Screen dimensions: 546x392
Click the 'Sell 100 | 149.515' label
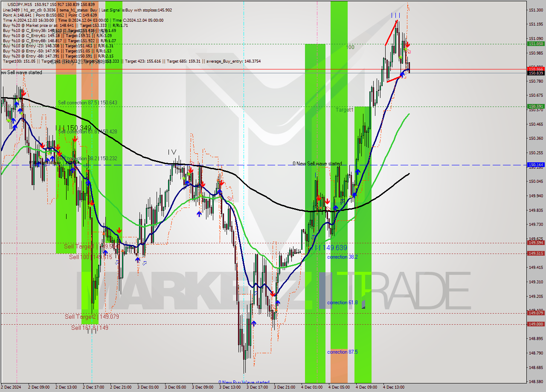pos(90,257)
